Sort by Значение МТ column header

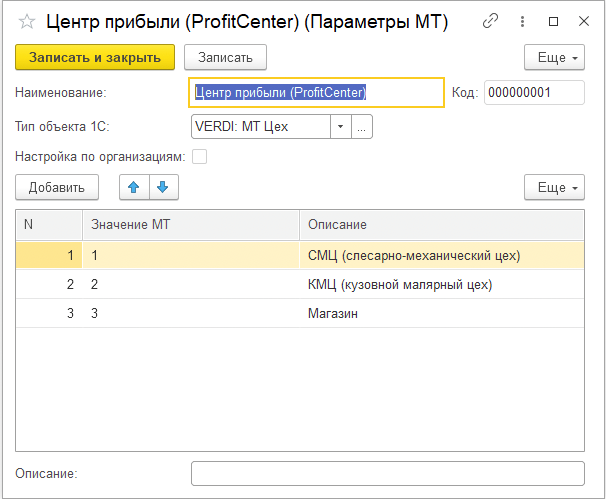(190, 224)
